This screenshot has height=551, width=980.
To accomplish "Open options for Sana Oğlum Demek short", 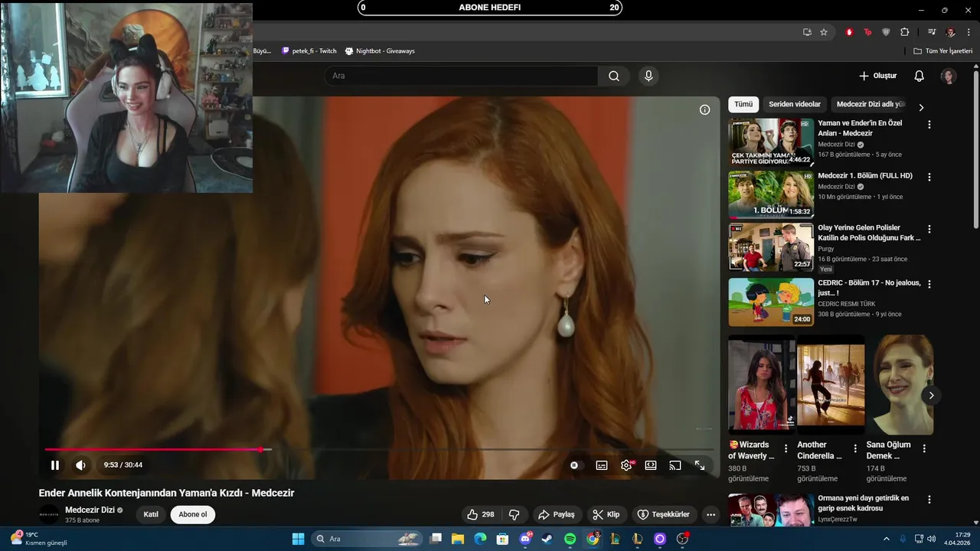I will pos(924,448).
